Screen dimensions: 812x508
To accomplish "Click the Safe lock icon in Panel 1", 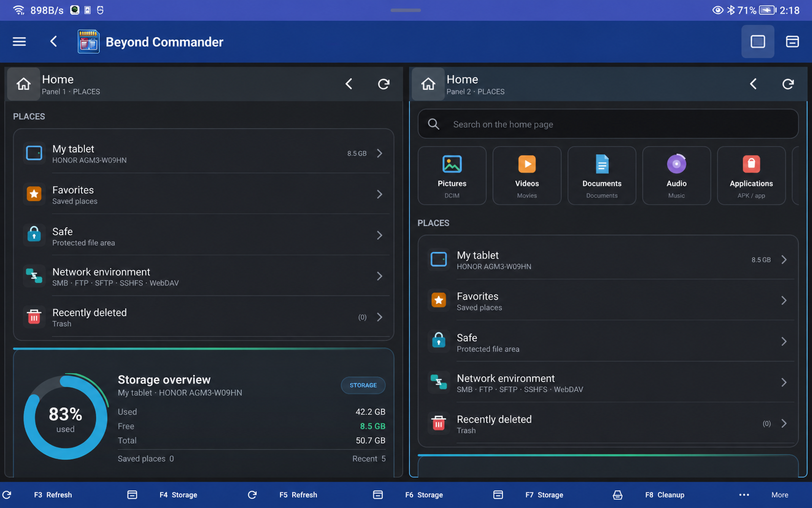I will pyautogui.click(x=34, y=235).
